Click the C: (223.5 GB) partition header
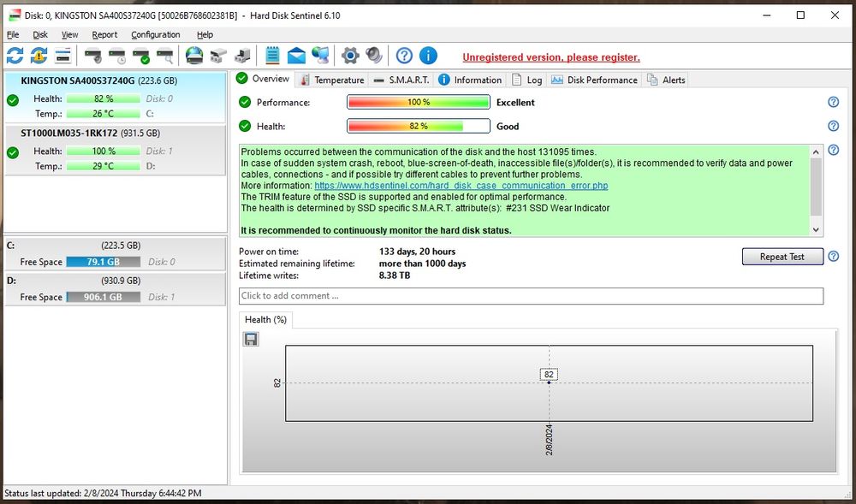This screenshot has width=856, height=504. pyautogui.click(x=115, y=246)
